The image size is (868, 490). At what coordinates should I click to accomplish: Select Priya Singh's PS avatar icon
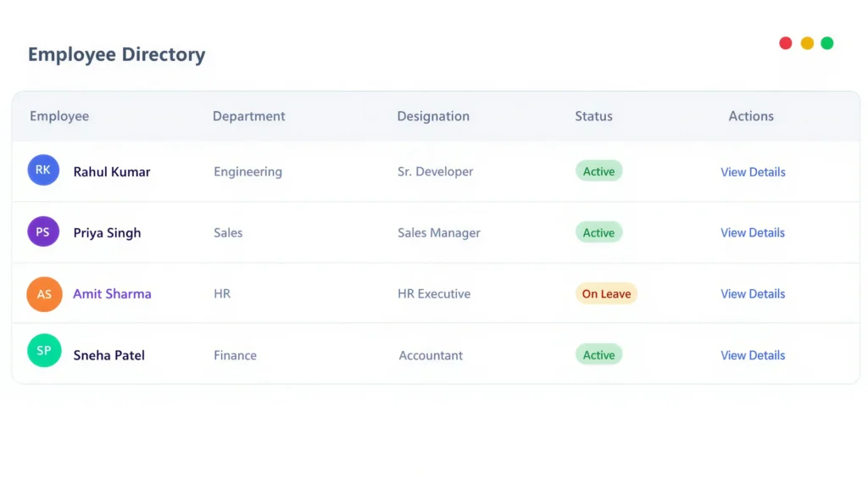tap(43, 231)
